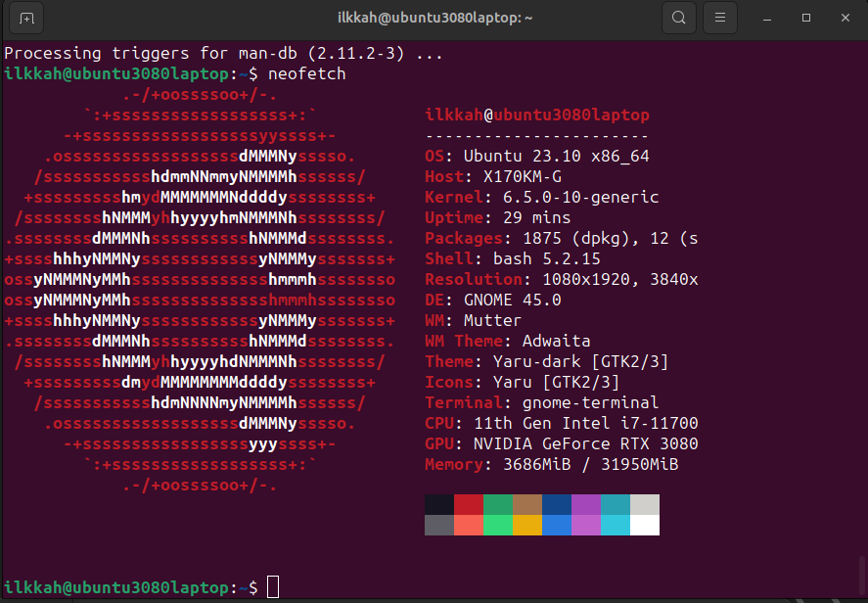Click the green swatch in the top palette row
Screen dimensions: 868x603
click(498, 504)
